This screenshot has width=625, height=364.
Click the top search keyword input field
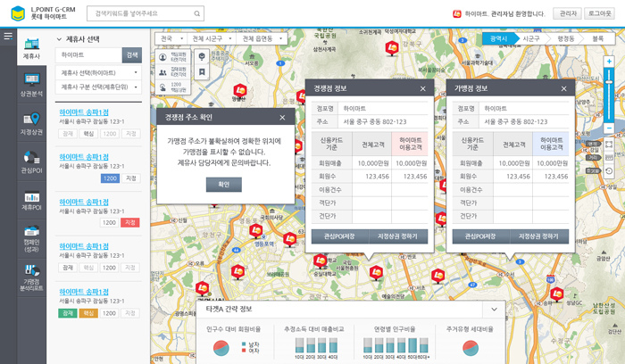click(x=146, y=13)
